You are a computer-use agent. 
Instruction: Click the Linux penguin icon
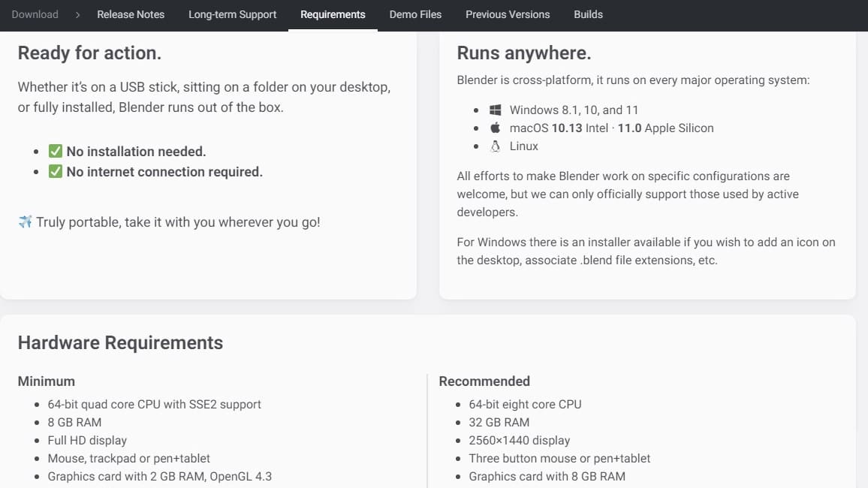495,146
